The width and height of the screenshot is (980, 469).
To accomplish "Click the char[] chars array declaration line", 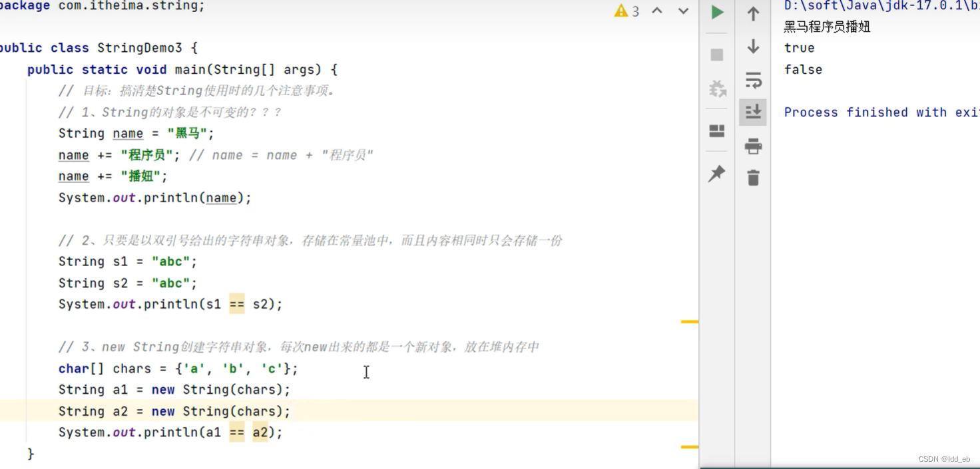I will 178,369.
